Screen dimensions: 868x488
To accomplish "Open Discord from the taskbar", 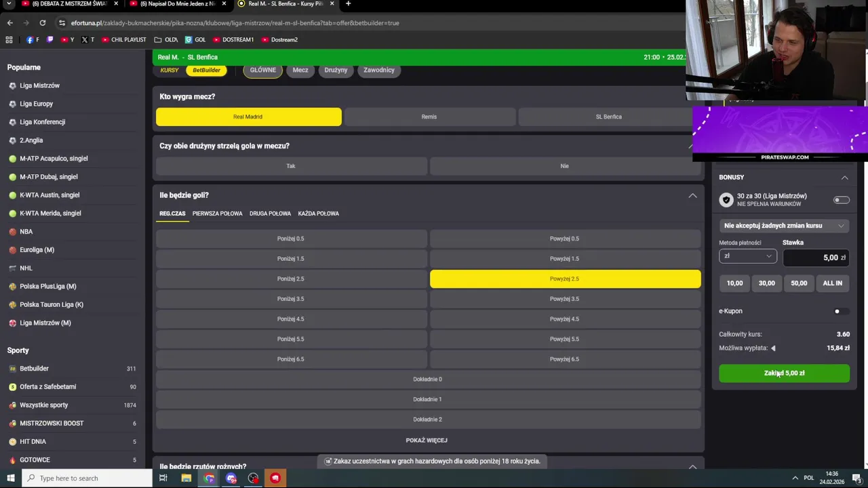I will [x=231, y=478].
